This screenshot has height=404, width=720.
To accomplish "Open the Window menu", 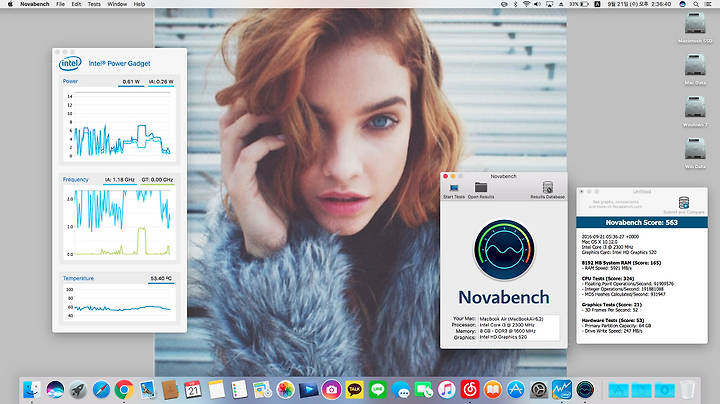I will (117, 4).
